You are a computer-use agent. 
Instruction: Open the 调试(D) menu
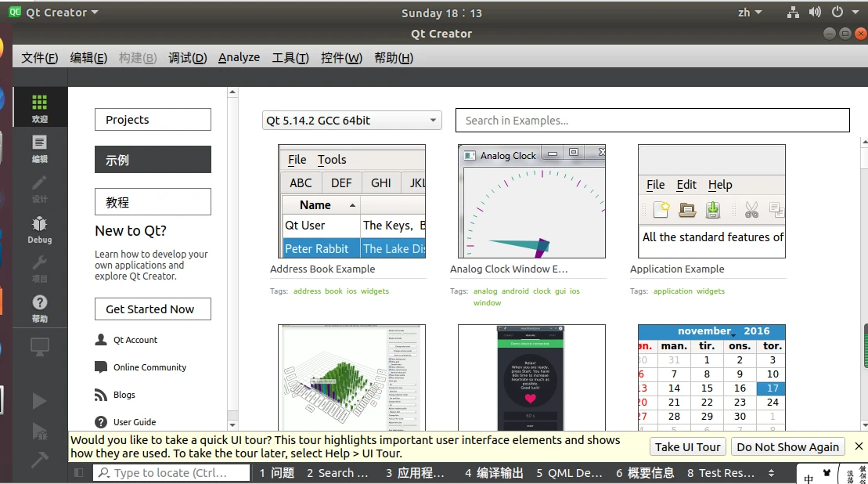point(188,58)
